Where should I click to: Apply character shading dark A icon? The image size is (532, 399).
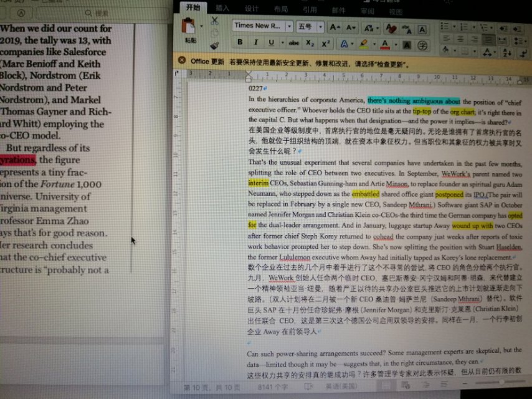click(407, 45)
